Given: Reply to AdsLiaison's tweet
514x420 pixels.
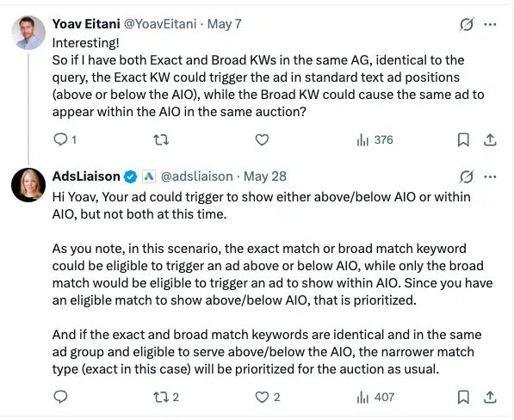Looking at the screenshot, I should pos(60,397).
